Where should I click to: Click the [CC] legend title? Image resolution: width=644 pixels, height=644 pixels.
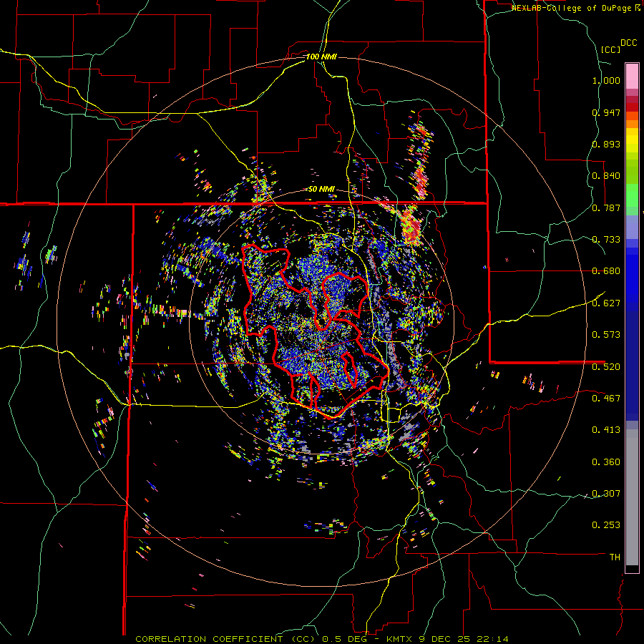point(610,49)
